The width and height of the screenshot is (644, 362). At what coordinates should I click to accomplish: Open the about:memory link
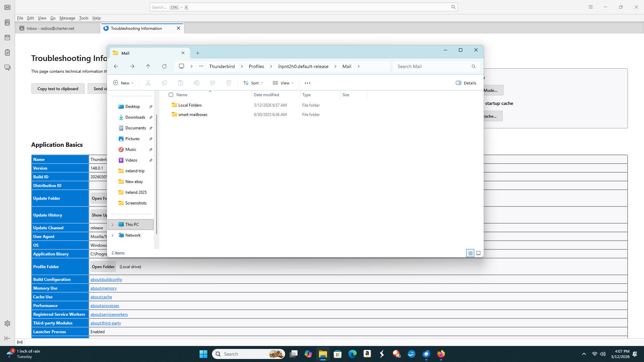tap(103, 288)
